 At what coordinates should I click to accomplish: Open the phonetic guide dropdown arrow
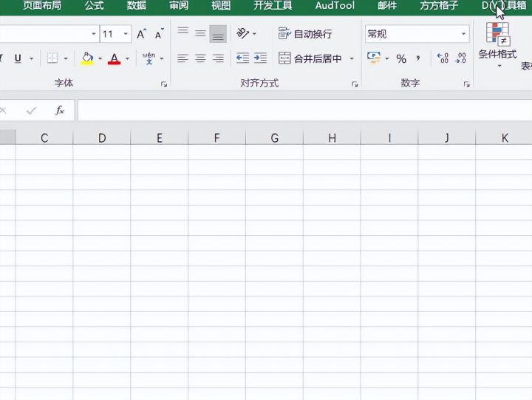(x=162, y=58)
